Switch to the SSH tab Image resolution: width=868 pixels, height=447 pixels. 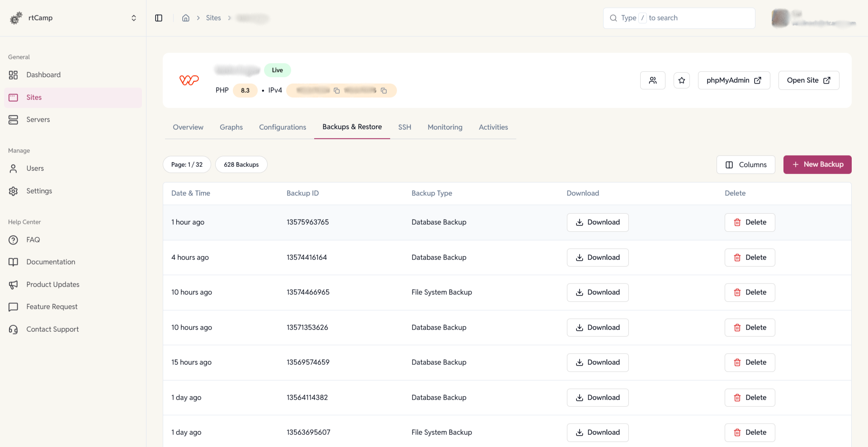404,127
